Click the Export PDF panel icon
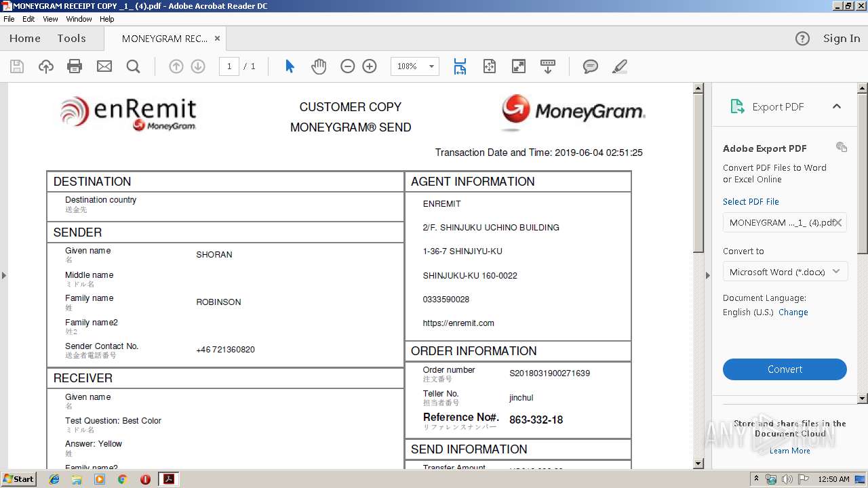The height and width of the screenshot is (488, 868). pos(737,106)
